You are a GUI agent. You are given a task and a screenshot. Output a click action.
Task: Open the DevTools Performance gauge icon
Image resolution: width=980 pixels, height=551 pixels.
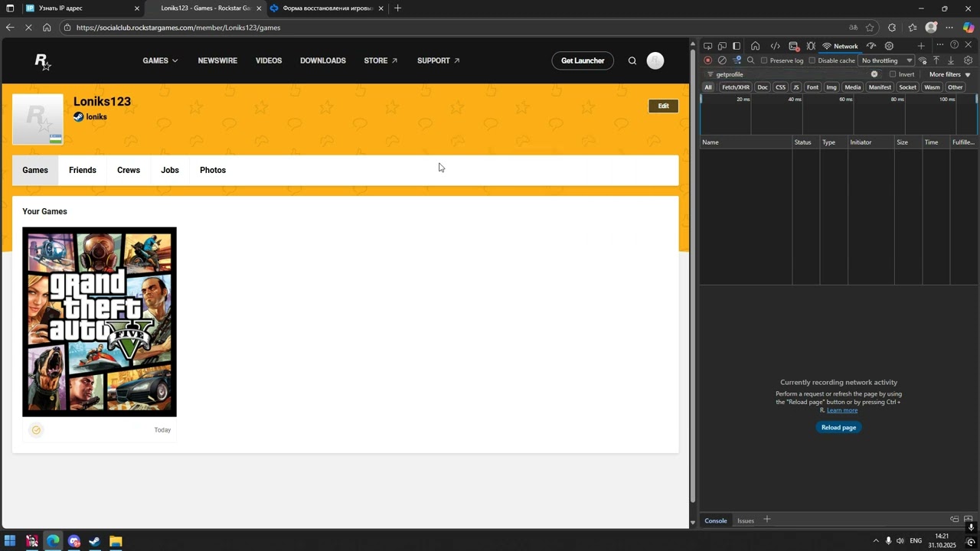click(x=871, y=46)
